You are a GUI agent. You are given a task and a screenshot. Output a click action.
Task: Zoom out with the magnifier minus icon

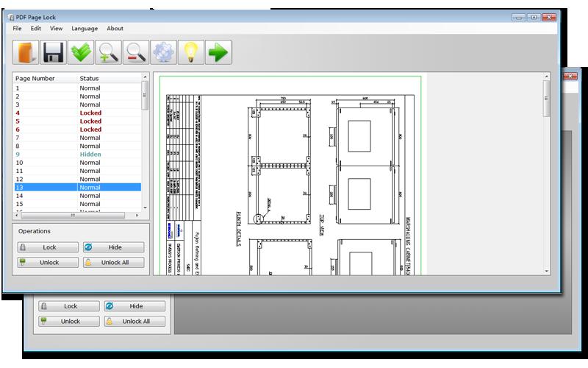tap(136, 52)
